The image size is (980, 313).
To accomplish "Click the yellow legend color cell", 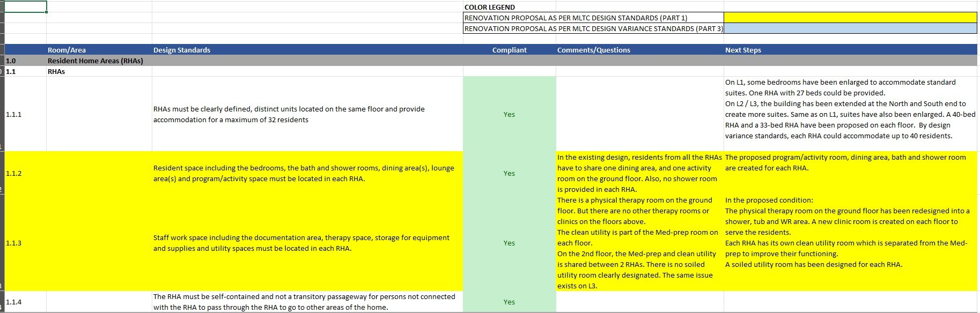I will (850, 18).
